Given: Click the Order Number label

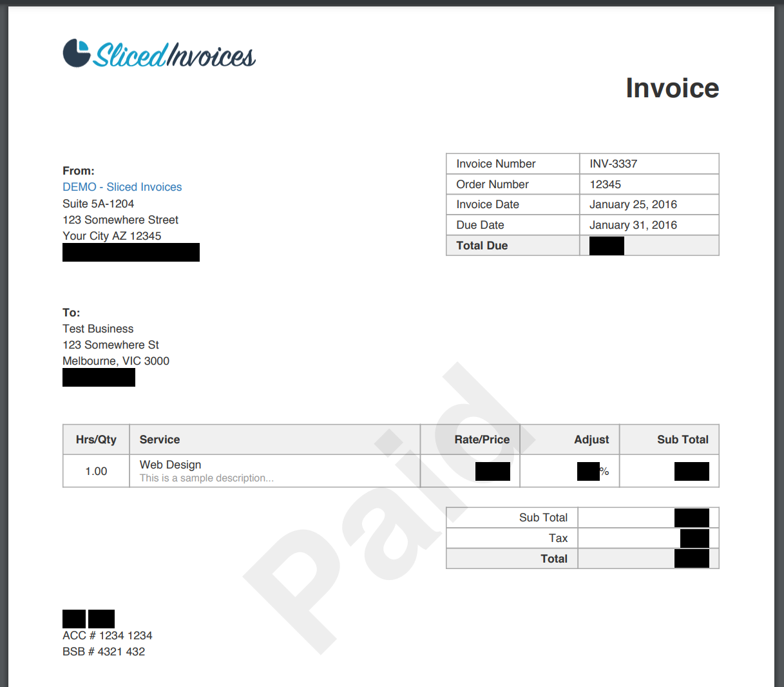Looking at the screenshot, I should [492, 184].
